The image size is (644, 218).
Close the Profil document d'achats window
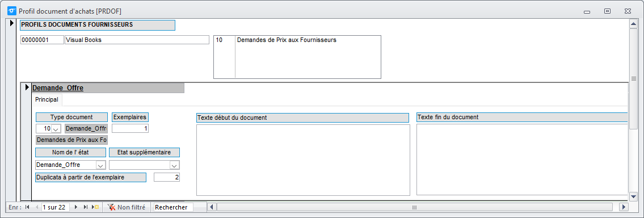pos(628,11)
